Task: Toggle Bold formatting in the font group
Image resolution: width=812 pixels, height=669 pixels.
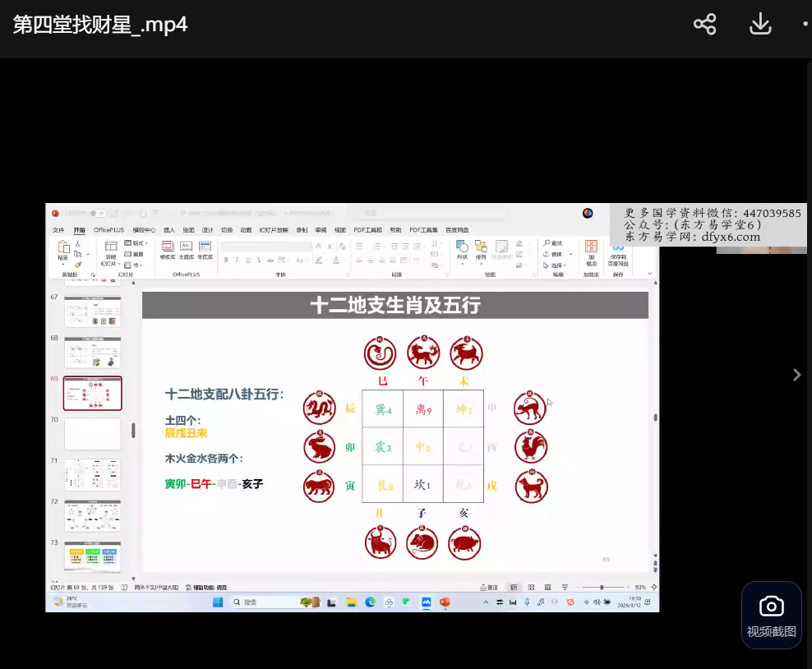Action: (225, 260)
